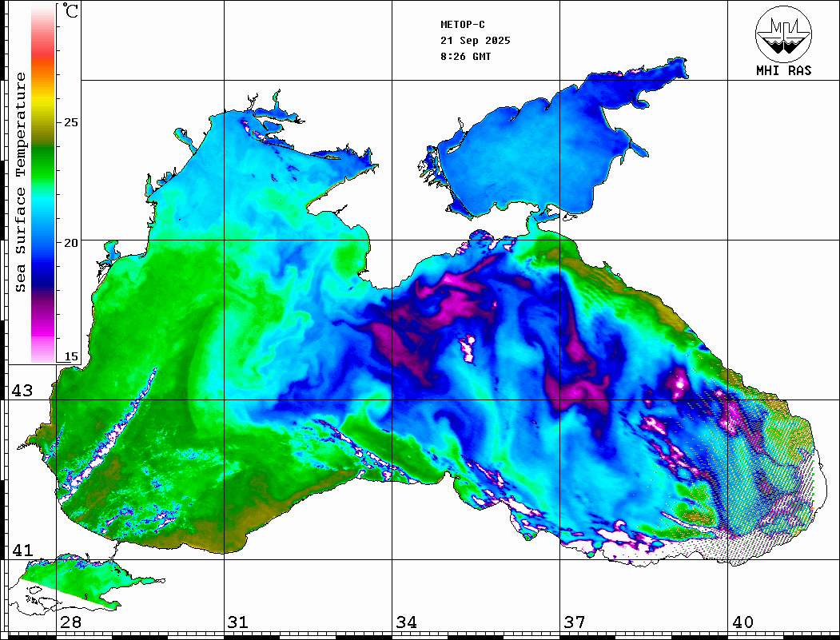Click the longitude label 31

(237, 622)
